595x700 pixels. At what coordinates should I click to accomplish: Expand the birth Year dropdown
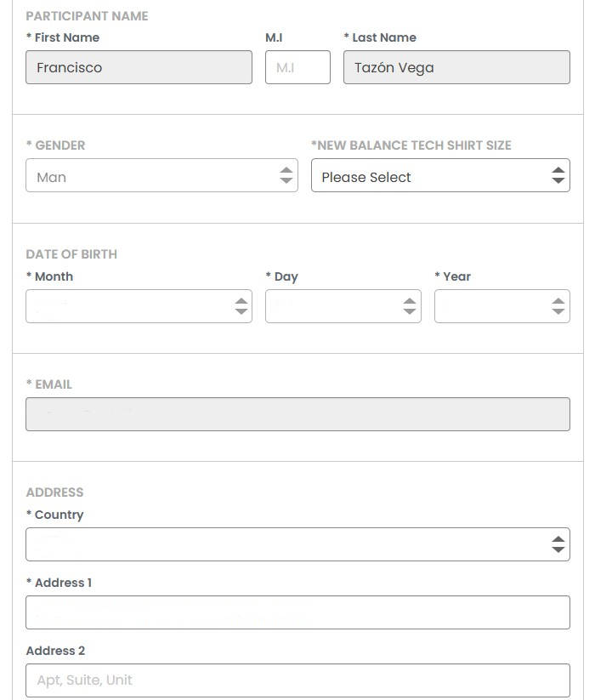click(491, 306)
